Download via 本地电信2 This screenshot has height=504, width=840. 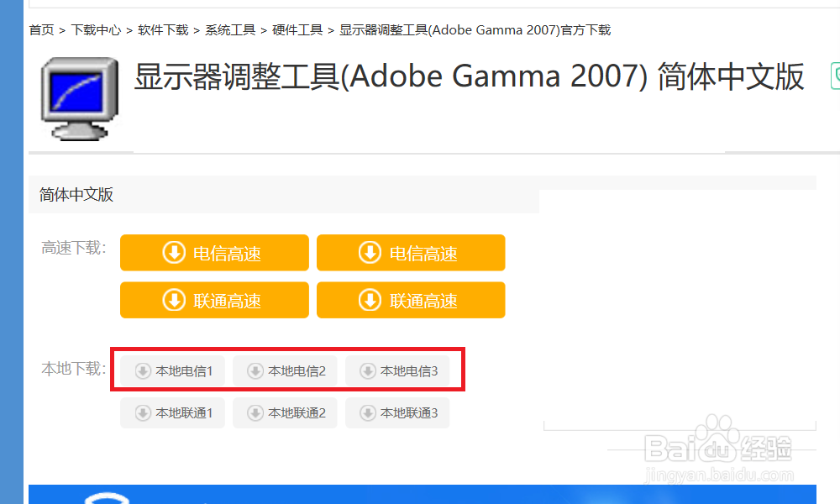tap(285, 370)
